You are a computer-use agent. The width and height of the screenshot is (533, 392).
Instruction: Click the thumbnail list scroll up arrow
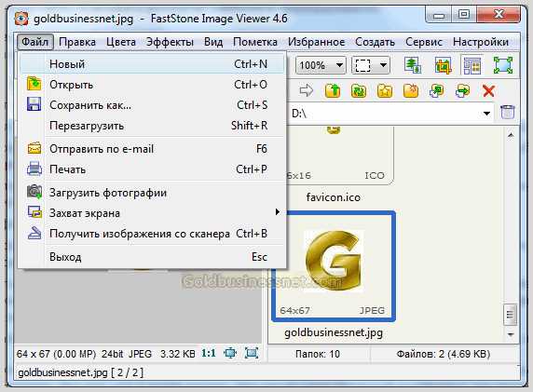511,135
